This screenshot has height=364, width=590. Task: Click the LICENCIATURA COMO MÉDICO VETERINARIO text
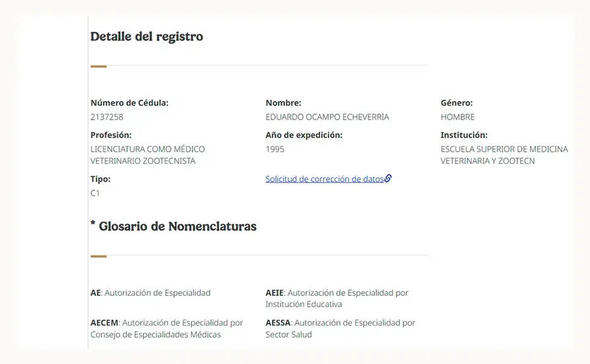[147, 155]
